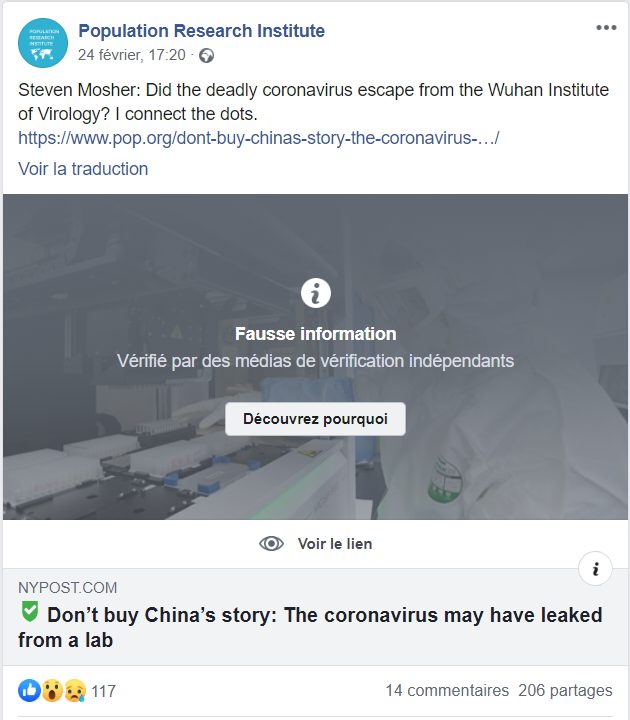
Task: Open the Population Research Institute page name
Action: pos(202,31)
